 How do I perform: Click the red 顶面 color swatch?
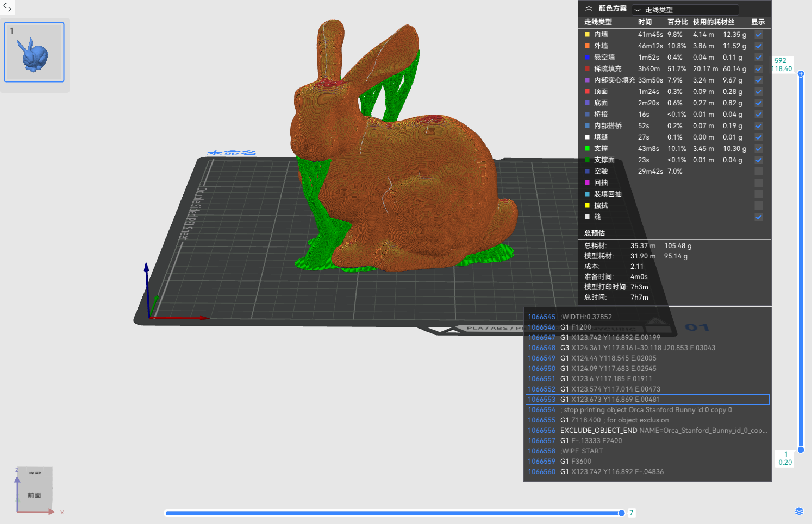[x=587, y=91]
